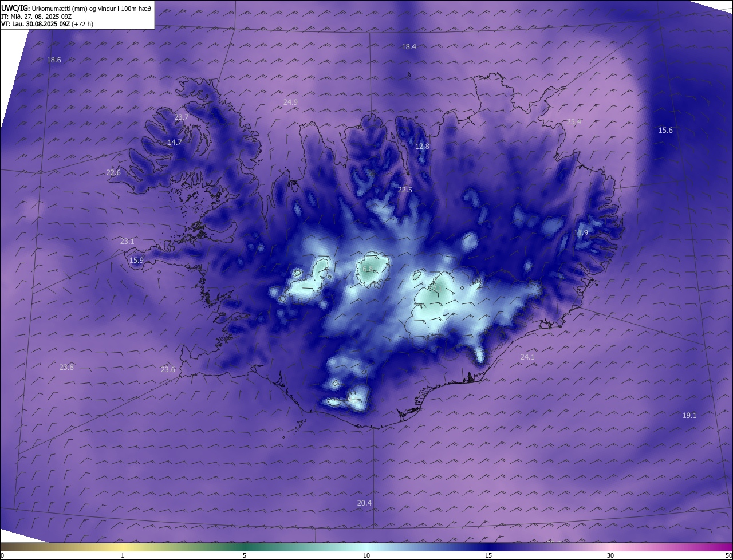733x560 pixels.
Task: Click the map value 11.9
Action: coord(581,232)
